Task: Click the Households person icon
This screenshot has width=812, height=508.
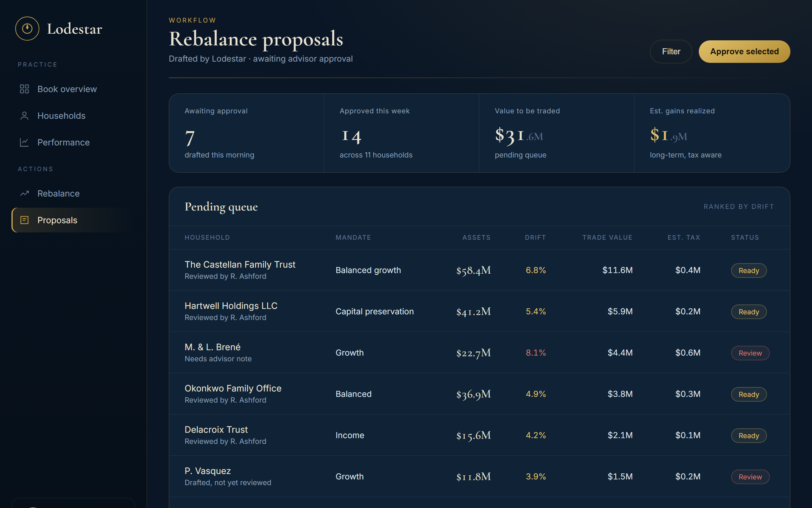Action: coord(24,116)
